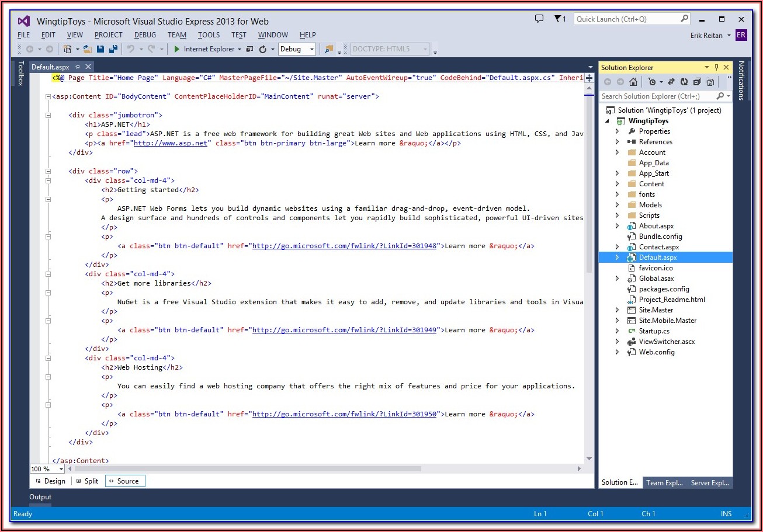Open notifications flag icon in title bar
The width and height of the screenshot is (763, 532).
point(558,19)
